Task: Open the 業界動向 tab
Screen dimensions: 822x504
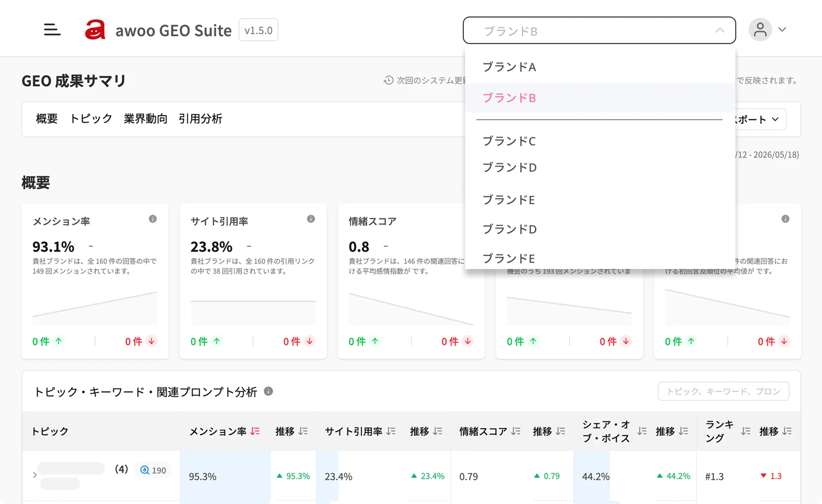Action: [146, 119]
